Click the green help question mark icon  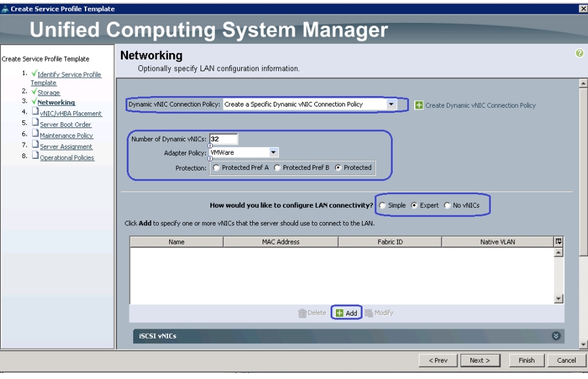click(580, 54)
